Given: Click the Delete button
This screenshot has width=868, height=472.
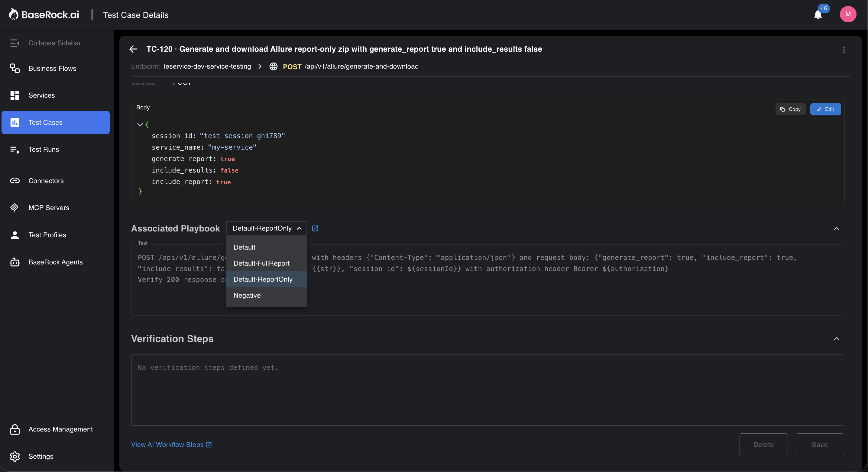Looking at the screenshot, I should coord(763,445).
